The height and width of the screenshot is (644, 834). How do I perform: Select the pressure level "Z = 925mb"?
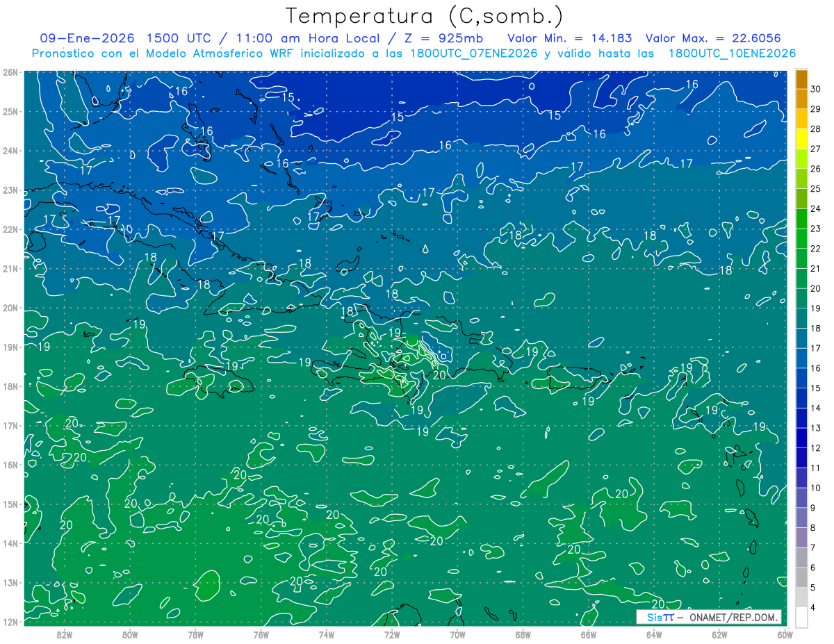click(x=443, y=38)
